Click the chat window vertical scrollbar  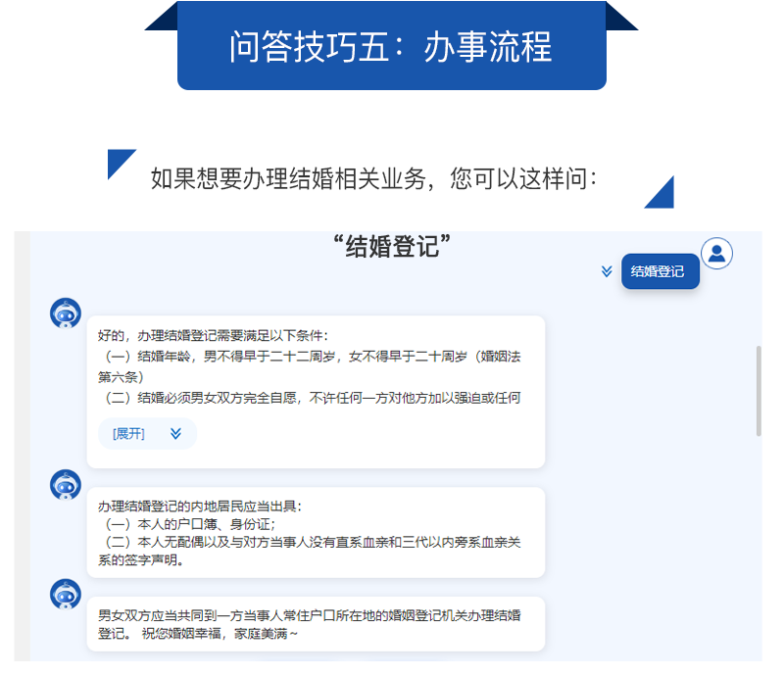pyautogui.click(x=759, y=391)
